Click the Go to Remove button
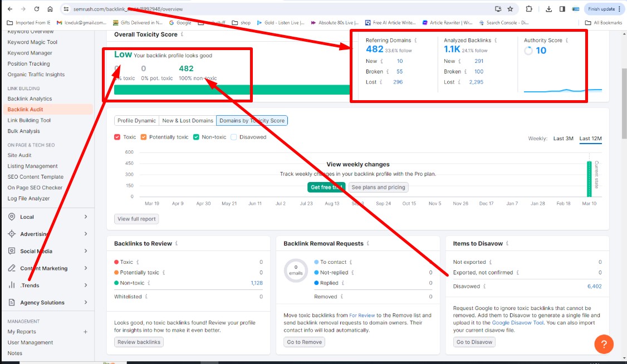The width and height of the screenshot is (627, 364). (304, 342)
